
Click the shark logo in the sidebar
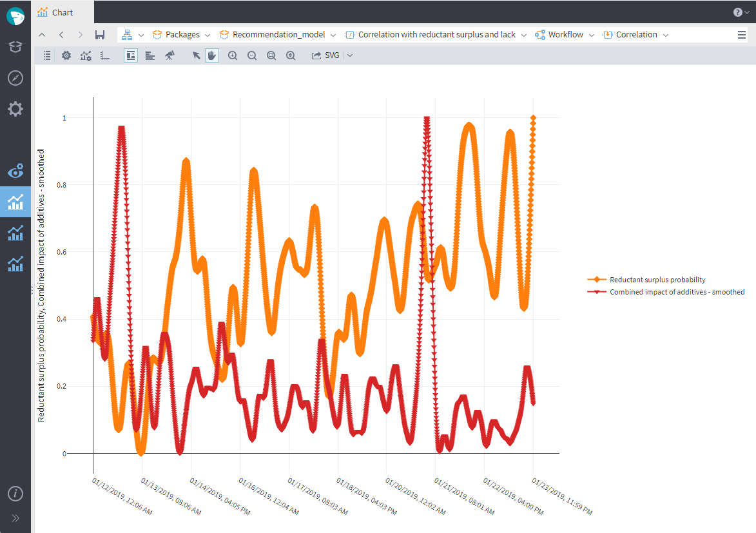[15, 16]
